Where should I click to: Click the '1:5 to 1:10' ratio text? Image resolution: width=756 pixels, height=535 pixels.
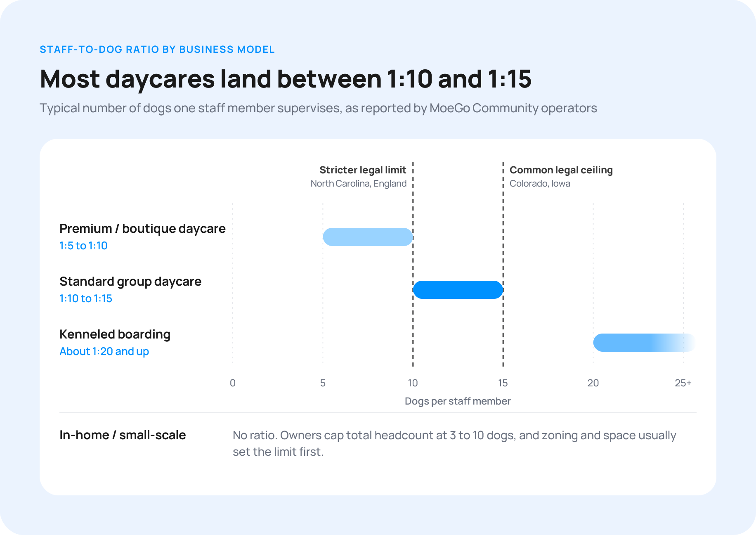pos(83,246)
